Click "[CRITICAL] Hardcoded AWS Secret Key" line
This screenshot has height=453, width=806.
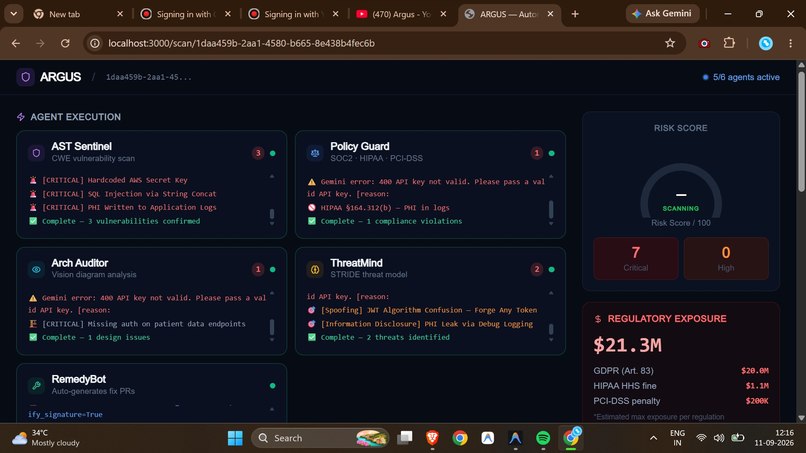[x=115, y=180]
